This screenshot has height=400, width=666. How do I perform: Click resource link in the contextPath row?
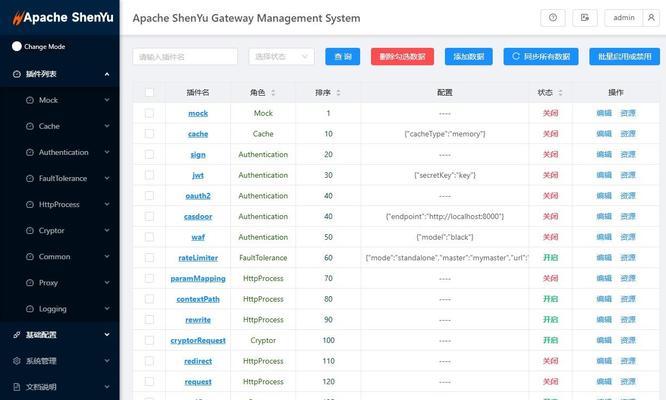[628, 299]
